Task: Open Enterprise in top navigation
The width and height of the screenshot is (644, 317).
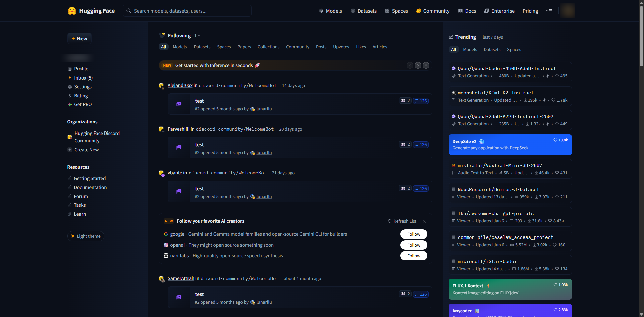Action: click(499, 11)
